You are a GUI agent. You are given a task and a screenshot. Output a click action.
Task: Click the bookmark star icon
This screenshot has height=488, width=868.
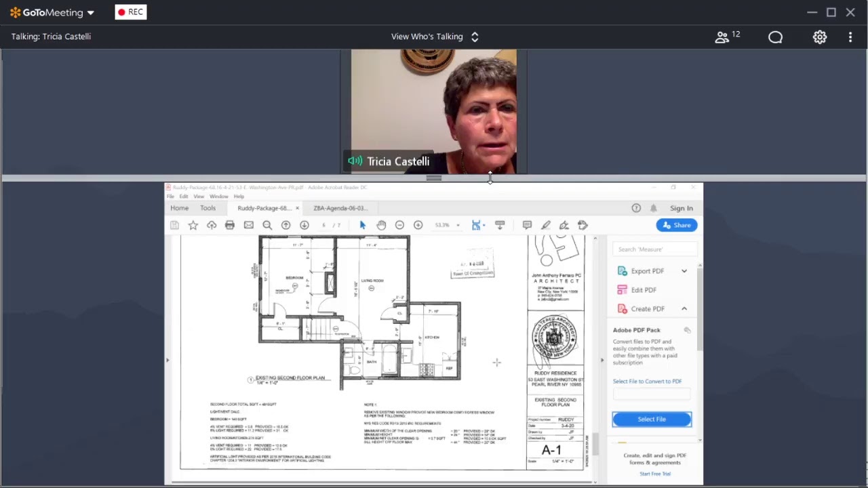193,225
